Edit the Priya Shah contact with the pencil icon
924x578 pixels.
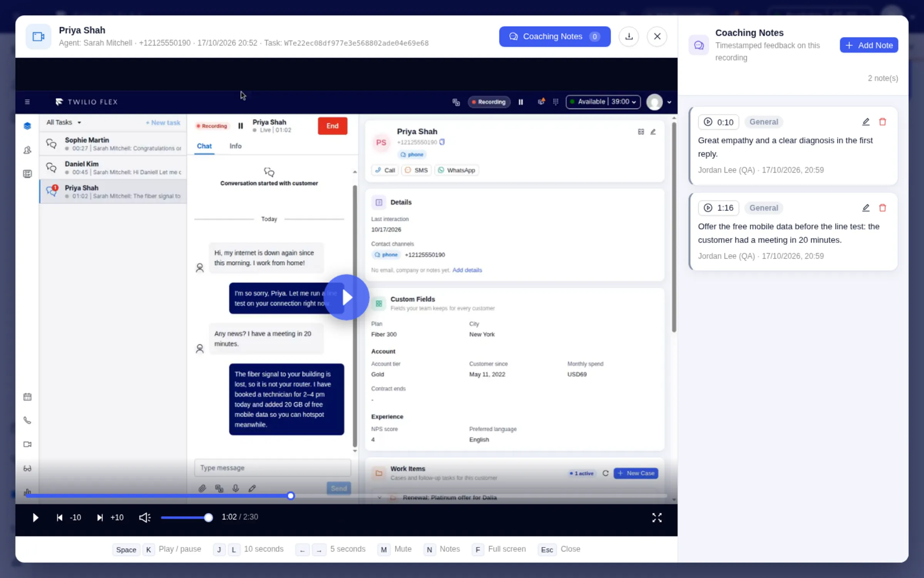tap(653, 132)
